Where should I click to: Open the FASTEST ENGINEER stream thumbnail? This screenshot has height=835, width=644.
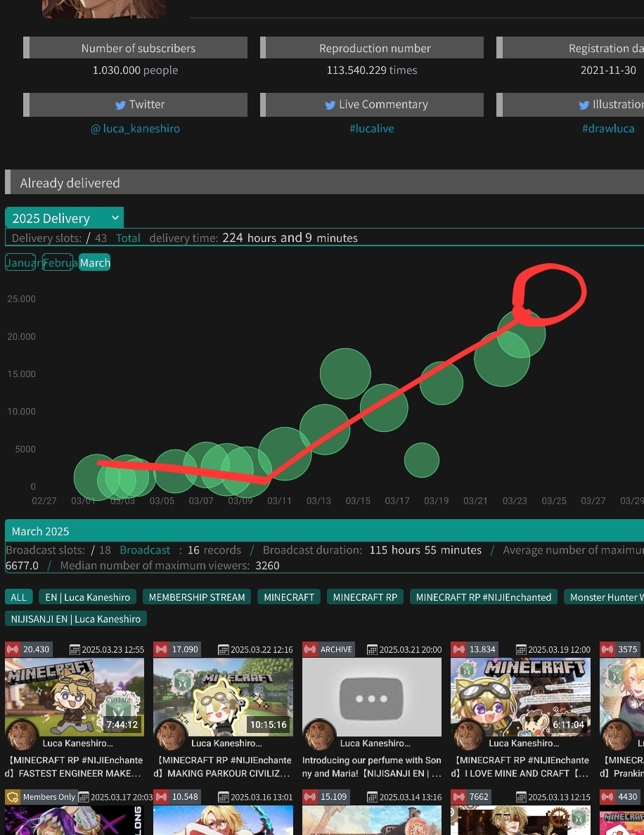click(x=75, y=697)
